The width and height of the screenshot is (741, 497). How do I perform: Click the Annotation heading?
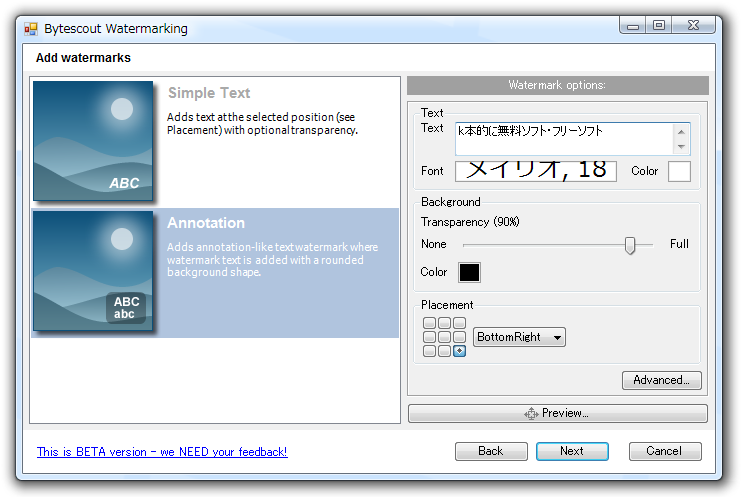pos(206,223)
